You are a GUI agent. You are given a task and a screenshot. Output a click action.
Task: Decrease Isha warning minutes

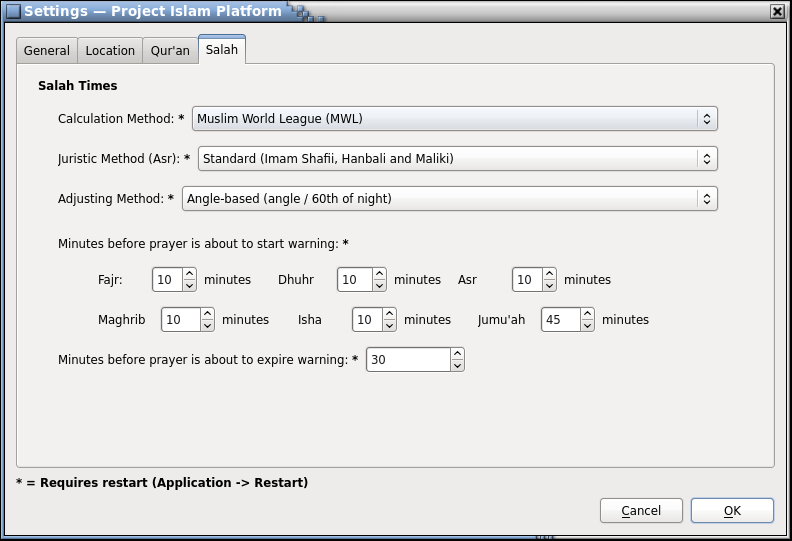(389, 325)
